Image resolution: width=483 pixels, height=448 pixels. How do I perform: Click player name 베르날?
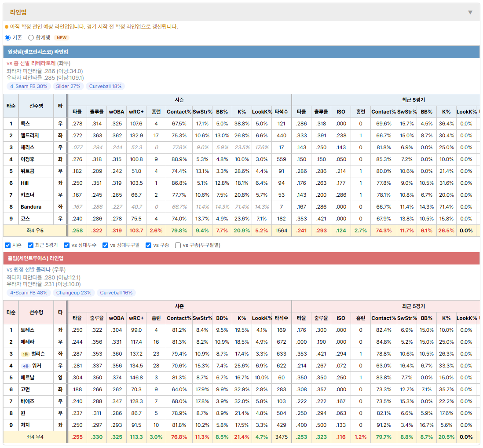pyautogui.click(x=27, y=378)
